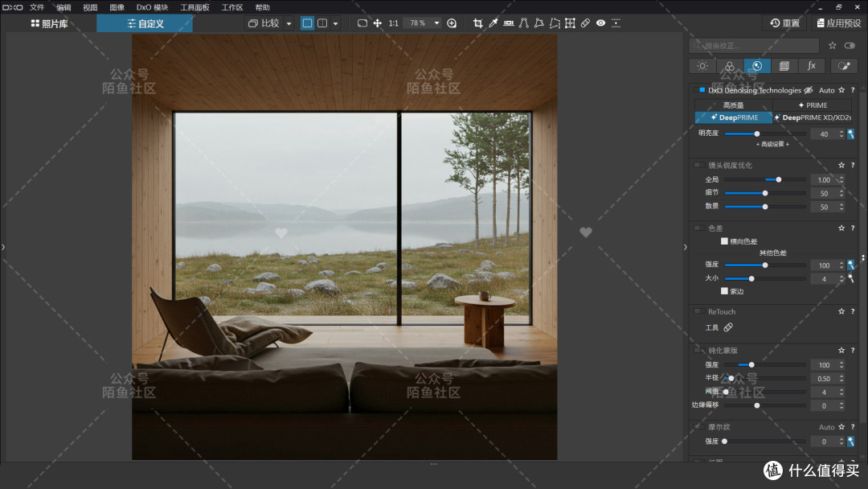The height and width of the screenshot is (489, 868).
Task: Expand the 高级设置 advanced settings
Action: pyautogui.click(x=772, y=144)
